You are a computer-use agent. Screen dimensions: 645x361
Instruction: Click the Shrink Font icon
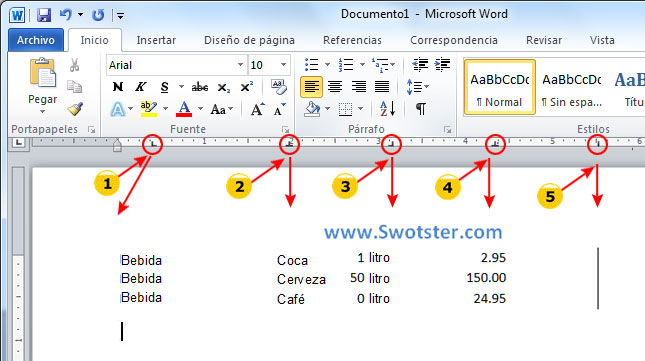click(x=280, y=109)
